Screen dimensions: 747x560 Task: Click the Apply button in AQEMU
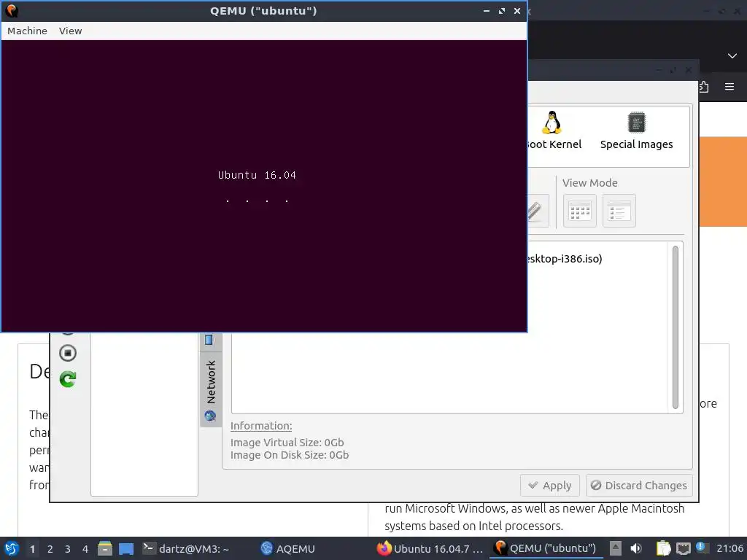[550, 485]
